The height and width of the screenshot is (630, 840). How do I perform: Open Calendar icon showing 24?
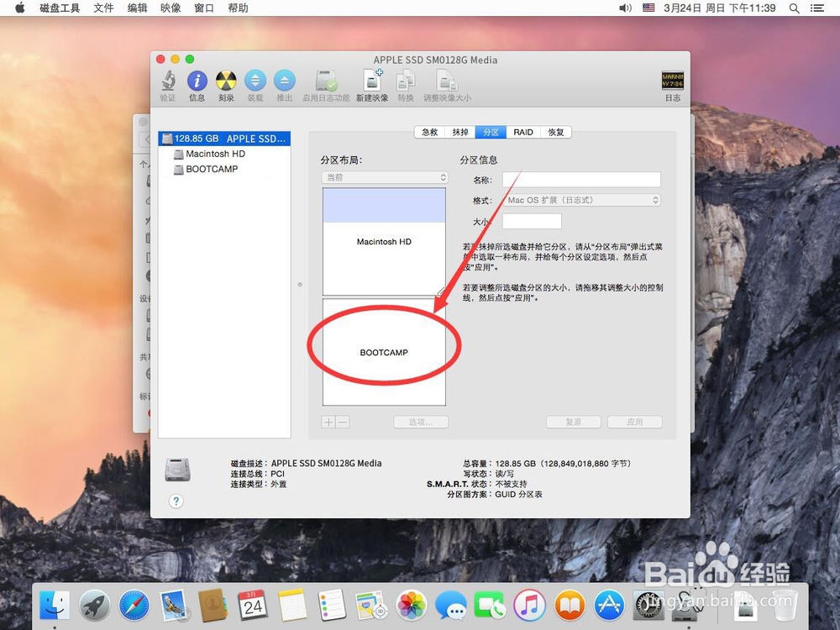[x=253, y=606]
